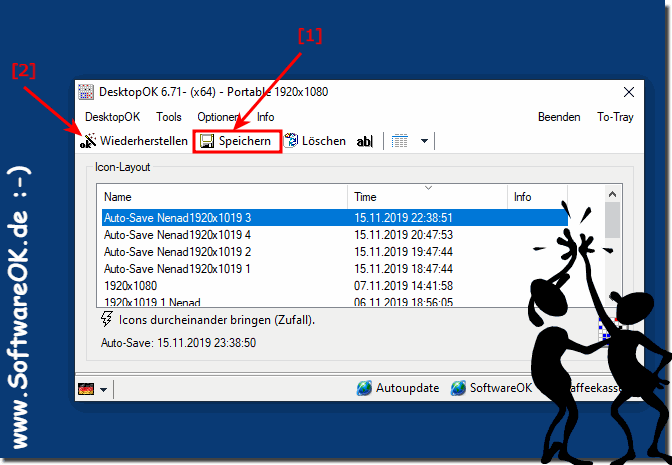Image resolution: width=672 pixels, height=465 pixels.
Task: Click the Autoupdate link
Action: tap(408, 388)
